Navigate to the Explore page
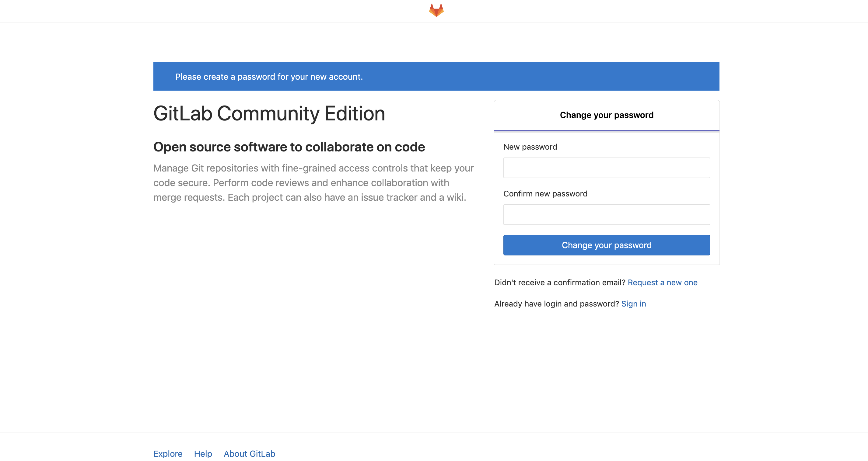Image resolution: width=868 pixels, height=461 pixels. point(168,454)
